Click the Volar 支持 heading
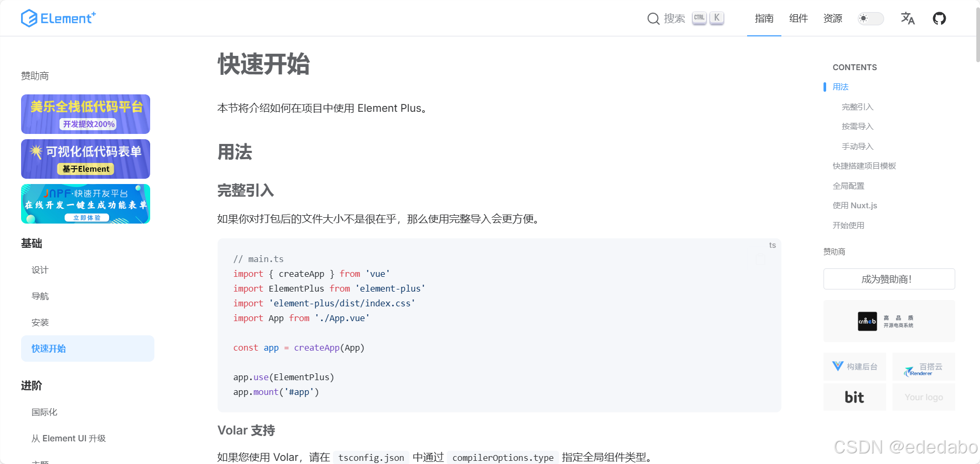 246,430
